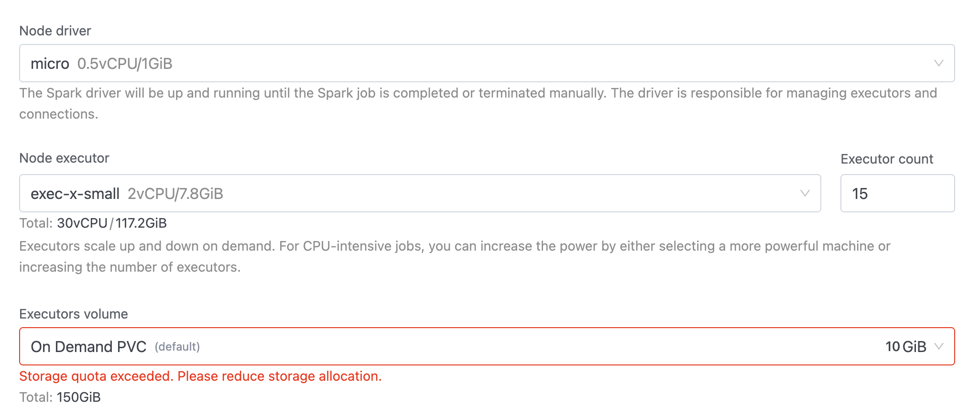980x419 pixels.
Task: Open the 10 GiB storage size dropdown
Action: tap(906, 346)
